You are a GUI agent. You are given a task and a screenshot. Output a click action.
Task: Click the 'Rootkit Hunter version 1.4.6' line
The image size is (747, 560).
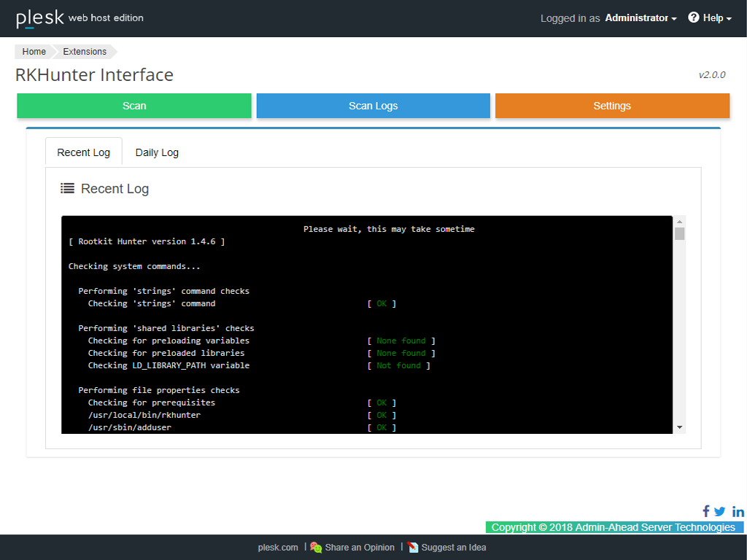click(147, 241)
